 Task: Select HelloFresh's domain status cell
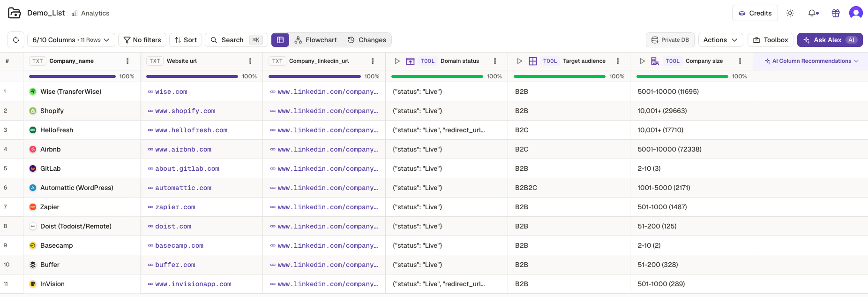click(447, 130)
